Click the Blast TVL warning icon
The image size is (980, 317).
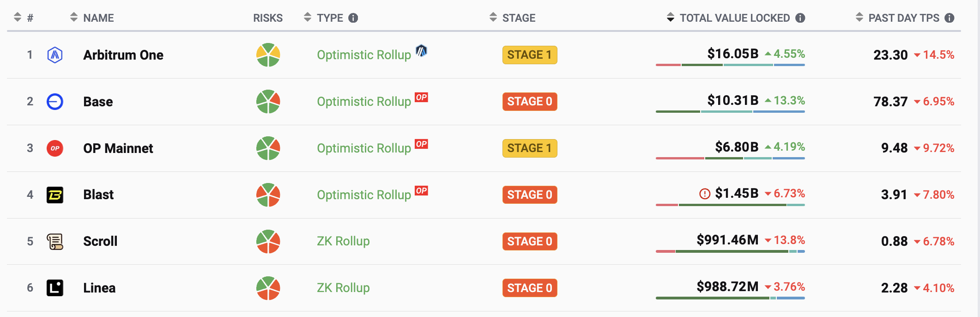[x=705, y=194]
